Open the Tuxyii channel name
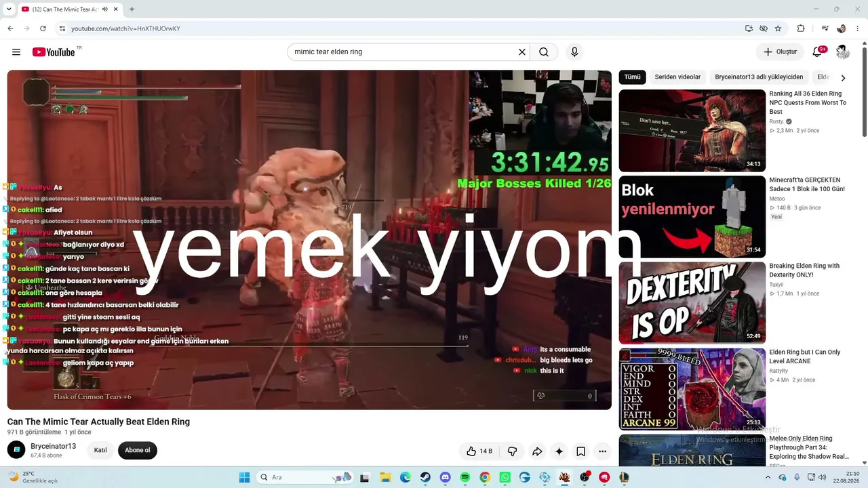 776,285
